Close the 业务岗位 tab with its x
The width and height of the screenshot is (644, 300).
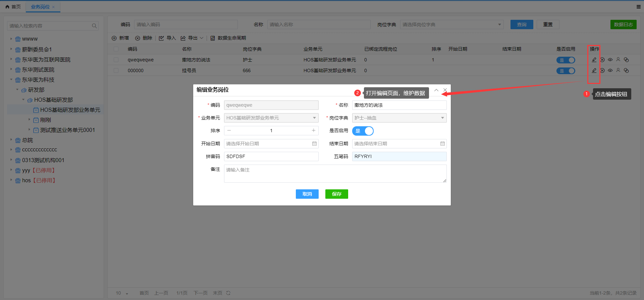click(x=53, y=7)
